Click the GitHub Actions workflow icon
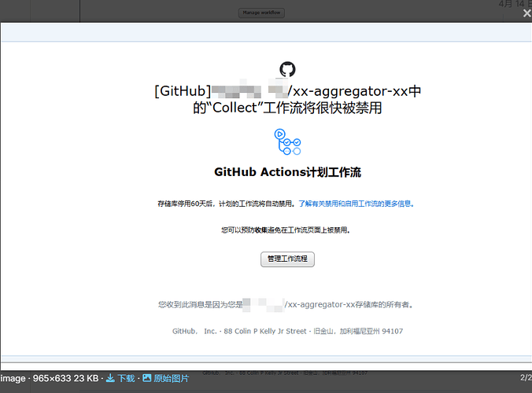Screen dimensions: 532x393 tap(287, 141)
